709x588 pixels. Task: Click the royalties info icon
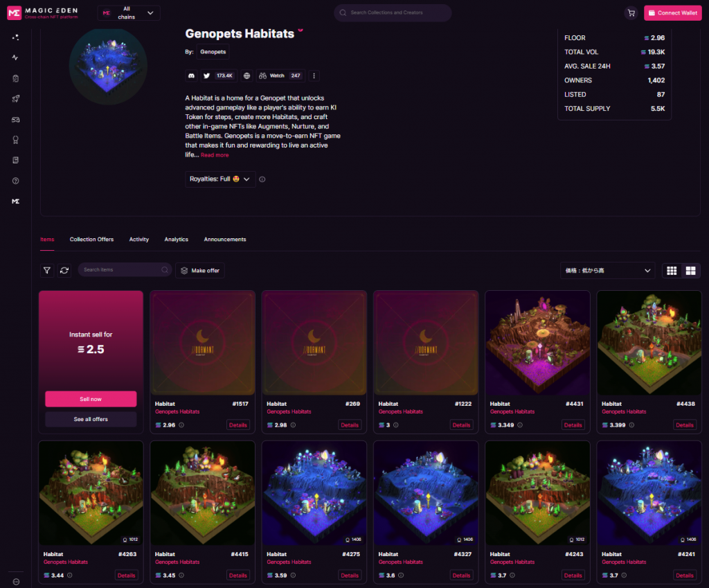[x=262, y=179]
